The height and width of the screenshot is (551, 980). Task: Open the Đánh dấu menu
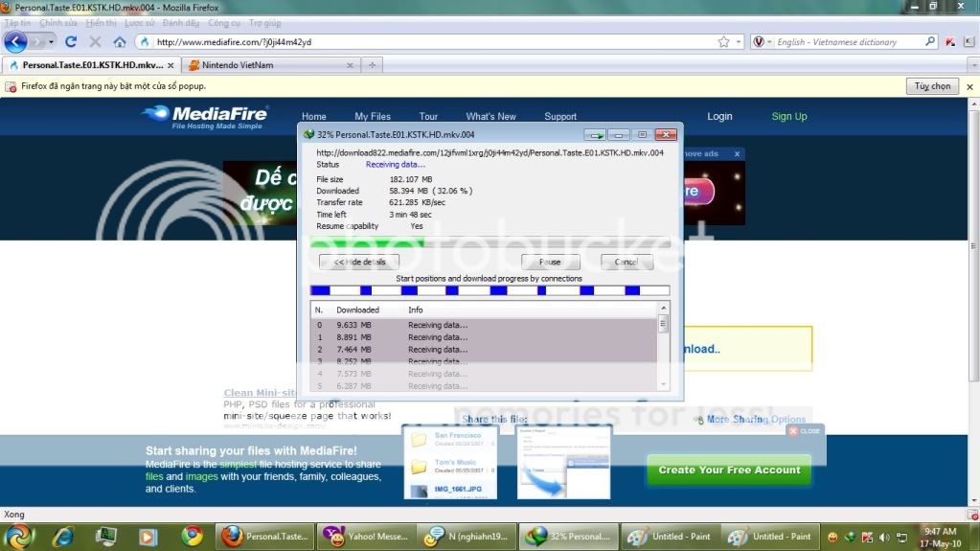point(181,23)
